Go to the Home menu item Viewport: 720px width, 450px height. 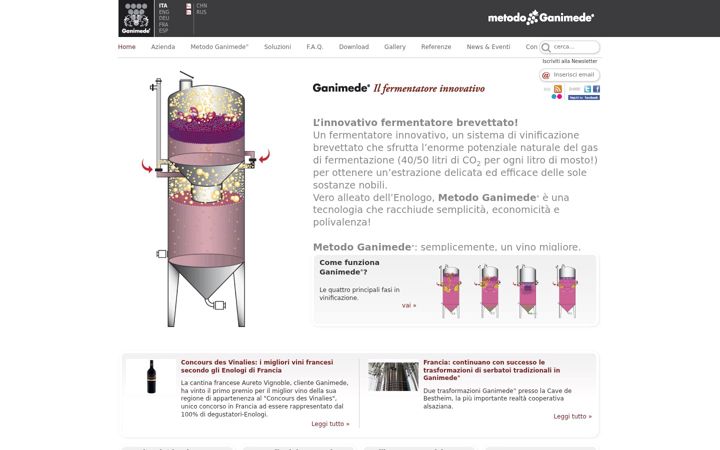coord(127,47)
